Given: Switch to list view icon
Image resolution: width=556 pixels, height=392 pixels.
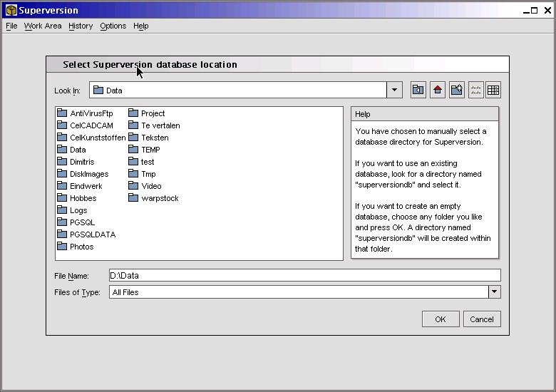Looking at the screenshot, I should (476, 90).
